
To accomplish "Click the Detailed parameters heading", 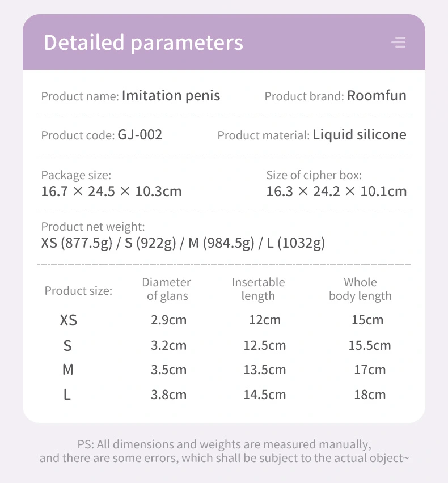I will 143,43.
